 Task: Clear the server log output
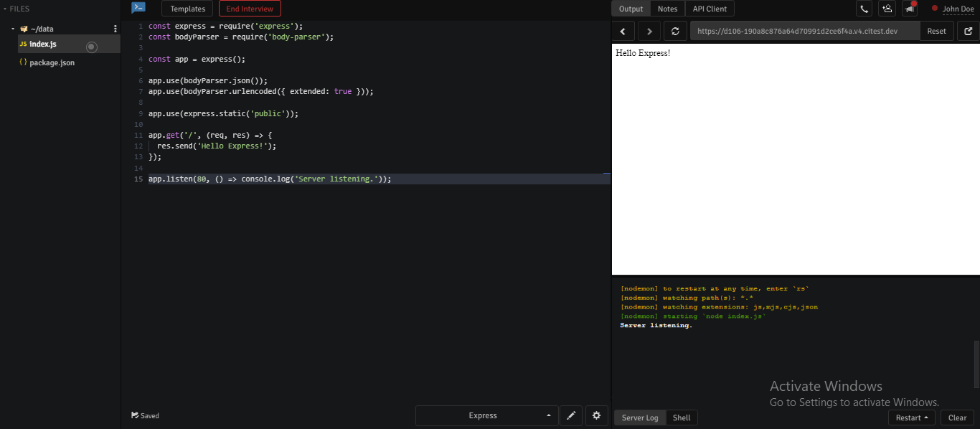coord(958,418)
